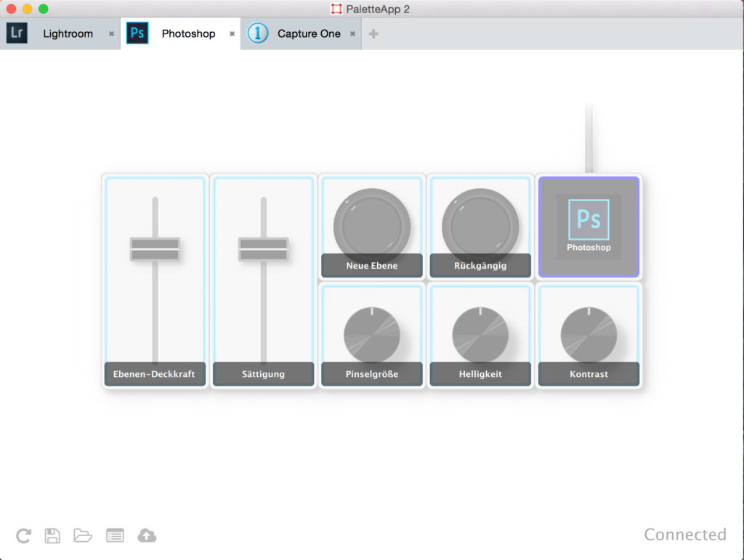The image size is (744, 560).
Task: Click the Sättigung slider handle
Action: tap(263, 249)
